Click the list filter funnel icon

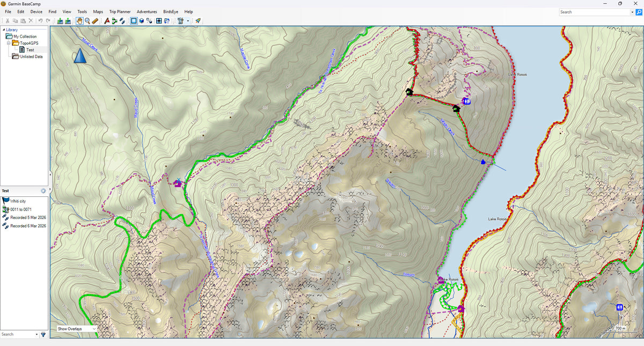[43, 334]
